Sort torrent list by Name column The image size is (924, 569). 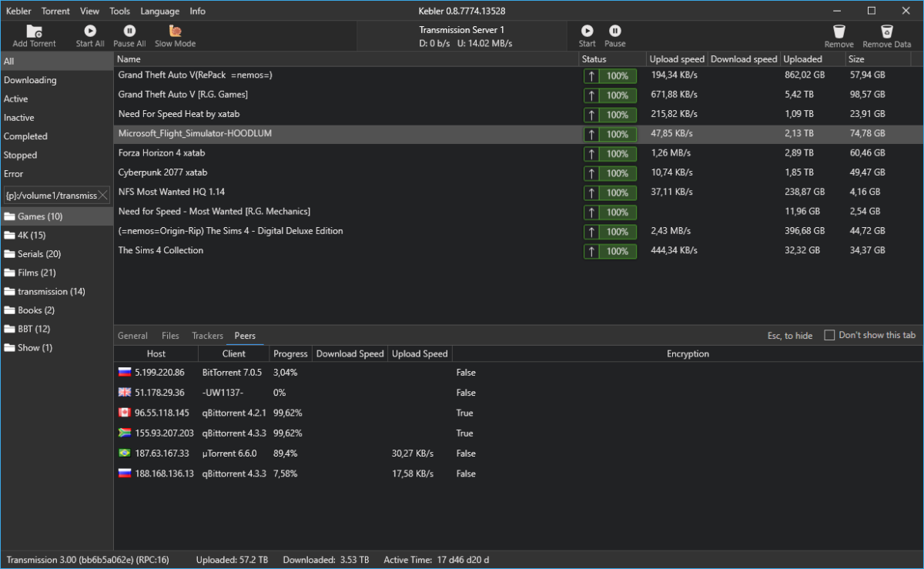click(346, 59)
